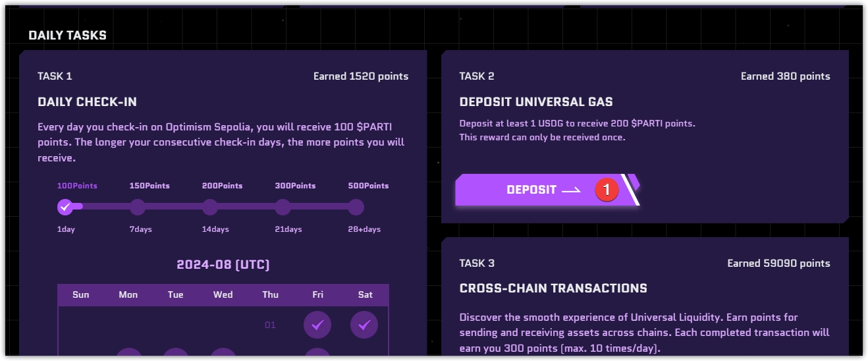Select the 7days milestone dot
Screen dimensions: 868x361
138,208
